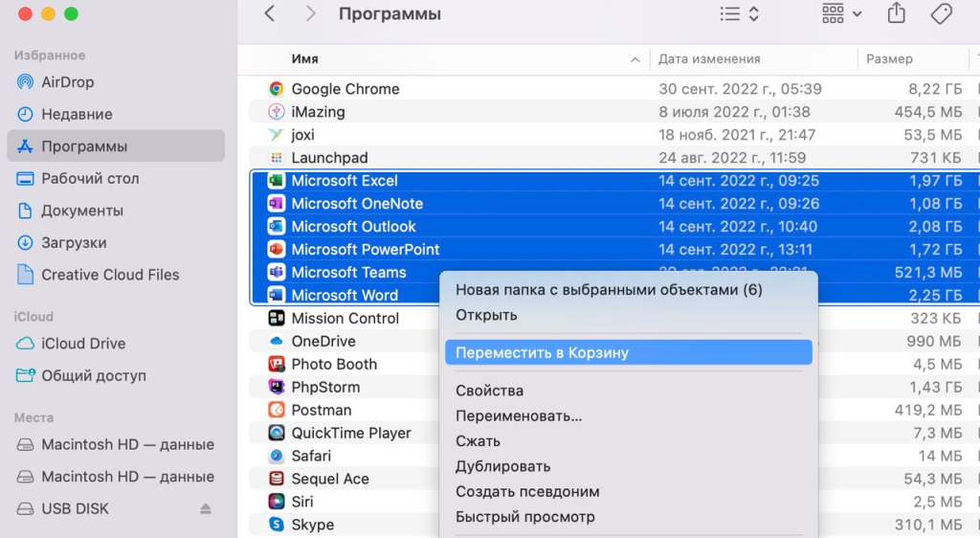Choose Сжать in context menu
The image size is (980, 538).
tap(478, 441)
